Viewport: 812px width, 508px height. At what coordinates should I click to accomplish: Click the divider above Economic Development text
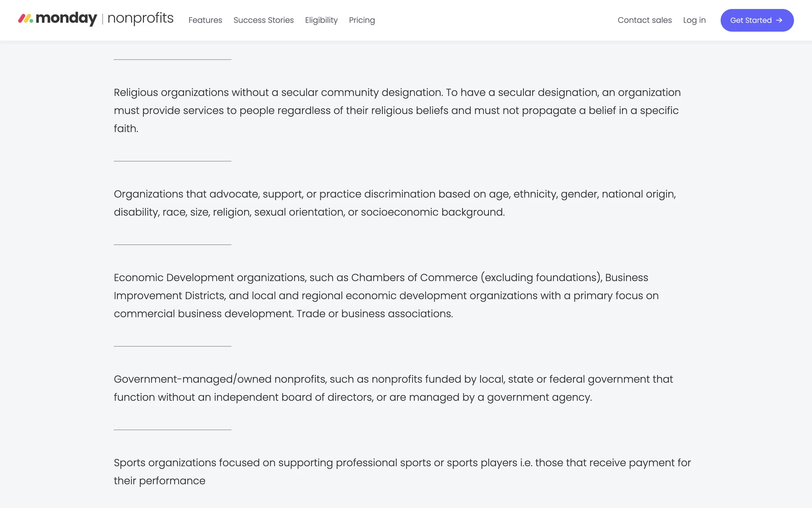tap(173, 245)
